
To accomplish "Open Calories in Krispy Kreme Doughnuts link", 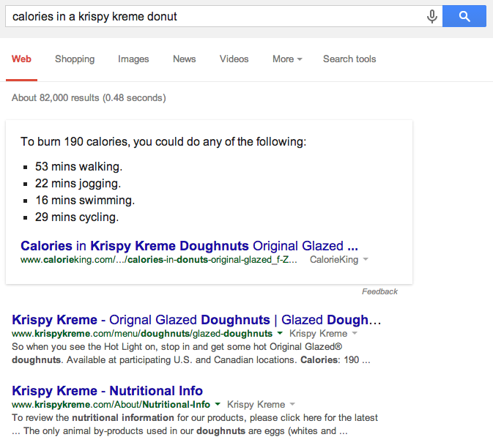I will [189, 246].
